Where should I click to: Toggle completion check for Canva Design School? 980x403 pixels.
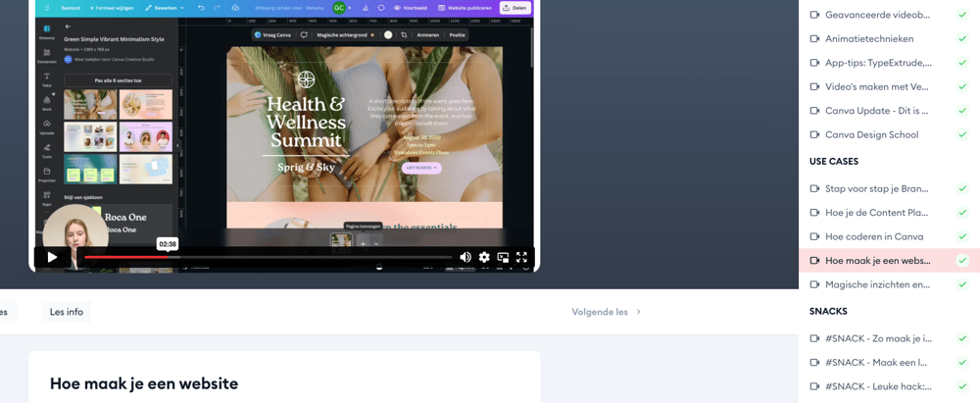click(962, 134)
